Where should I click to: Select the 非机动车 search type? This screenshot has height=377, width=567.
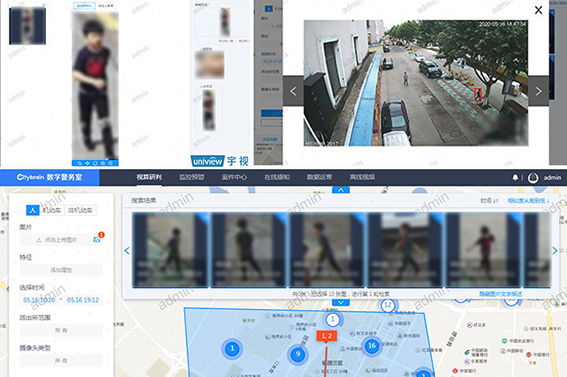pyautogui.click(x=80, y=210)
